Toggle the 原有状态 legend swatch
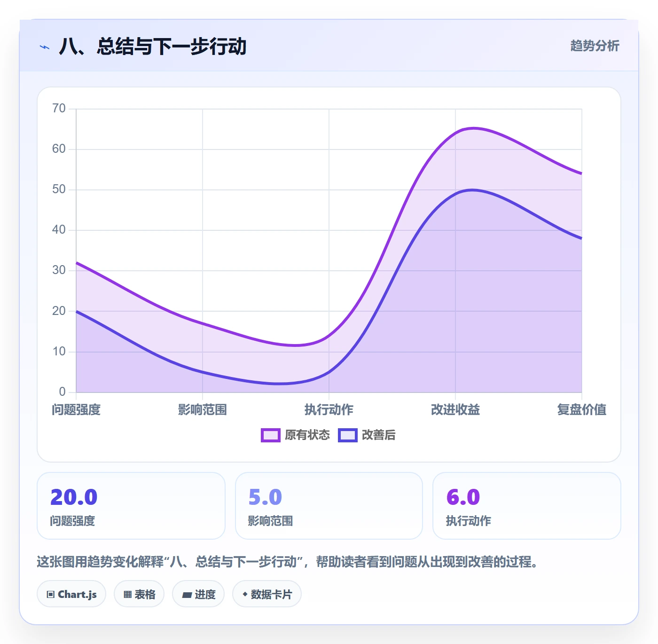658x644 pixels. coord(271,435)
